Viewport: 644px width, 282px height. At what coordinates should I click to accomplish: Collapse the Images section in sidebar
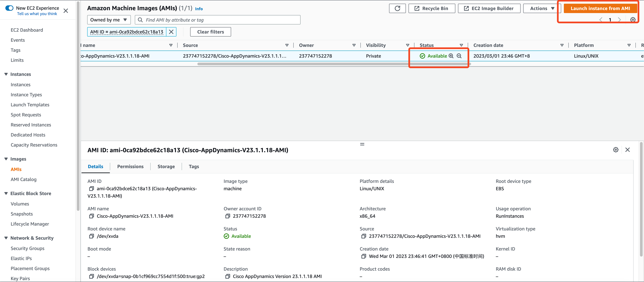point(6,159)
